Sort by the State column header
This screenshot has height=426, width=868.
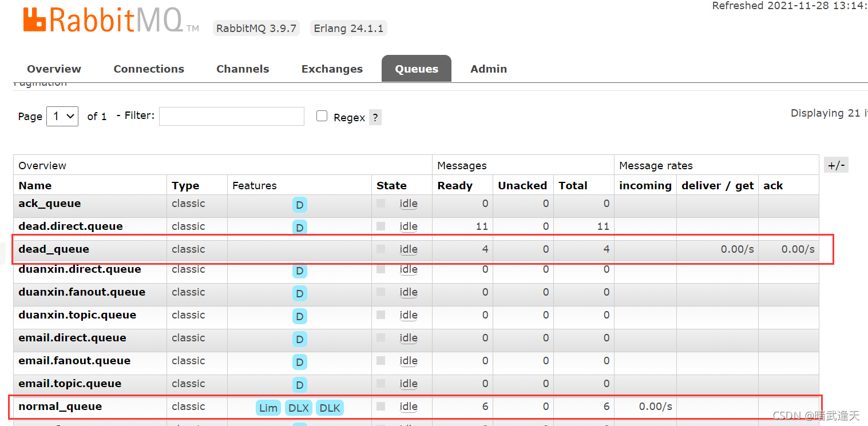click(391, 186)
